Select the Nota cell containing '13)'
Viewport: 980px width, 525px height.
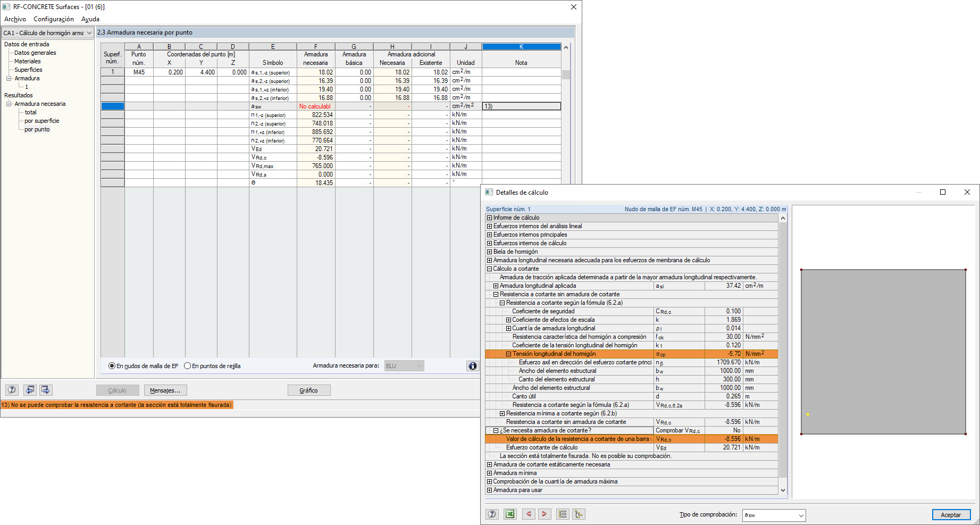(521, 106)
